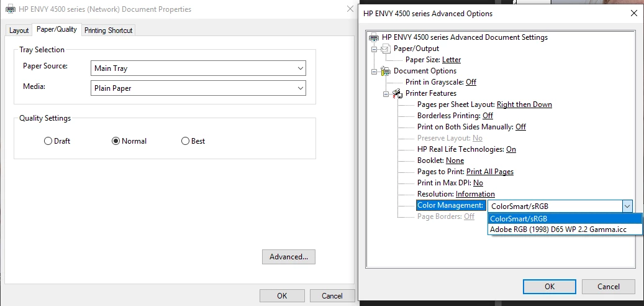
Task: Click the Document Options printer icon
Action: pos(386,71)
